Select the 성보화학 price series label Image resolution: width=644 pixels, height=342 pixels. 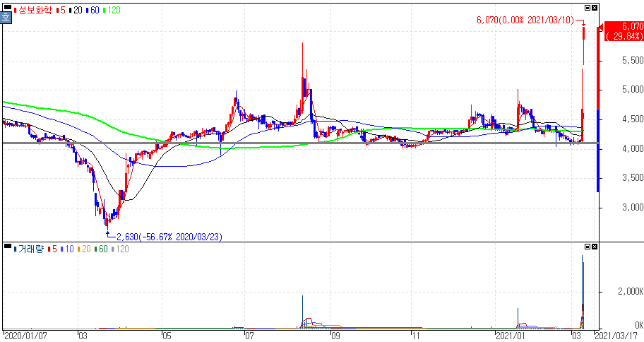click(x=33, y=11)
